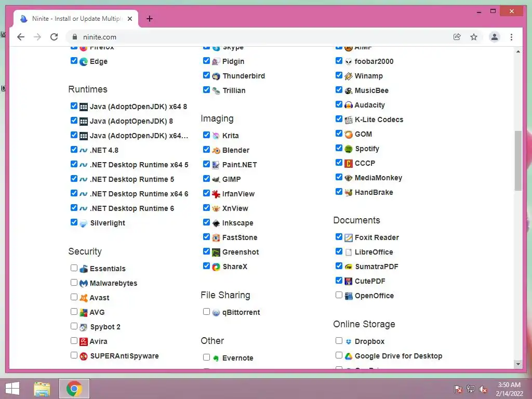Click the Spotify icon
The width and height of the screenshot is (532, 399).
(349, 149)
